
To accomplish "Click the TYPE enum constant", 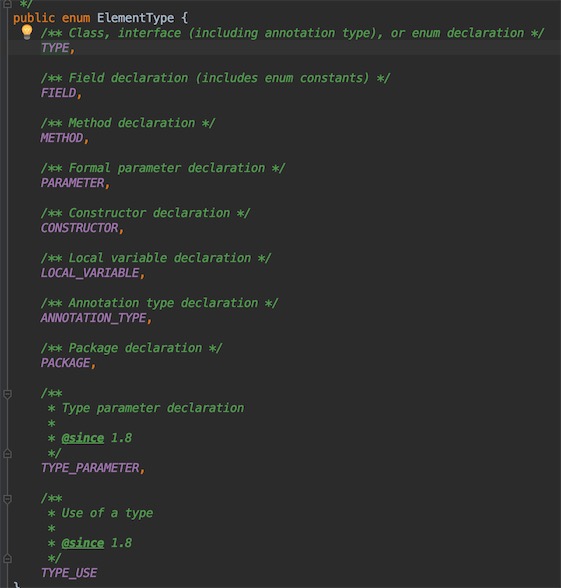I will 55,48.
